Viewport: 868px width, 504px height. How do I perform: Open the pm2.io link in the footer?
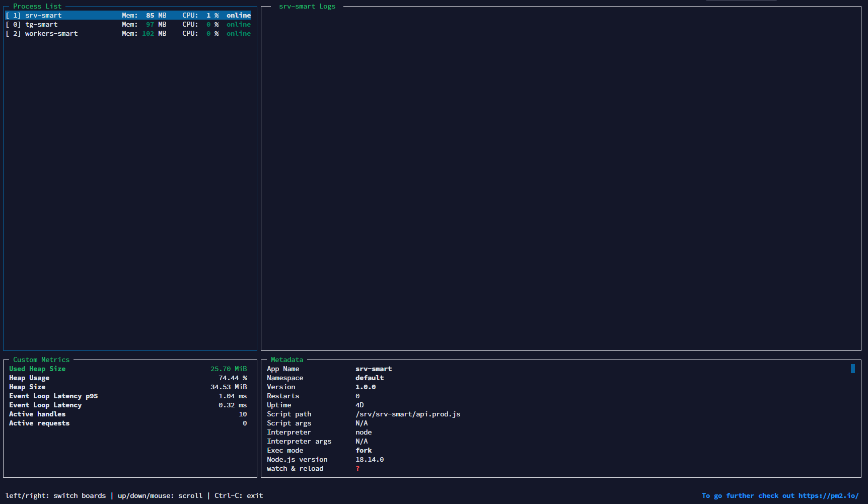(828, 496)
